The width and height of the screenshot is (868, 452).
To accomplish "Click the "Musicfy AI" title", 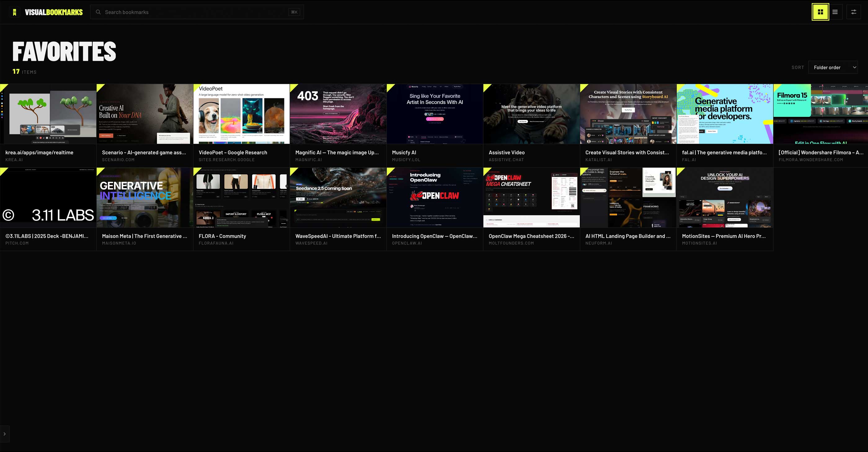I will pyautogui.click(x=404, y=152).
